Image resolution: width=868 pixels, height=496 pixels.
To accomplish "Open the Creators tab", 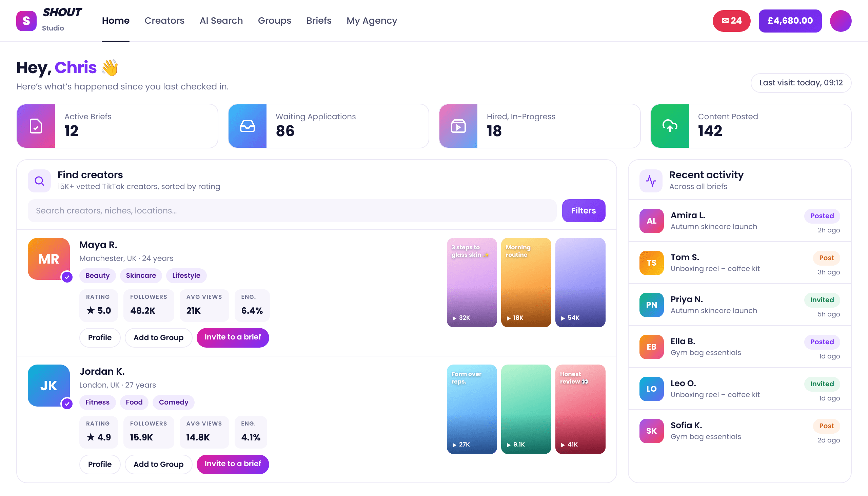I will [x=164, y=21].
